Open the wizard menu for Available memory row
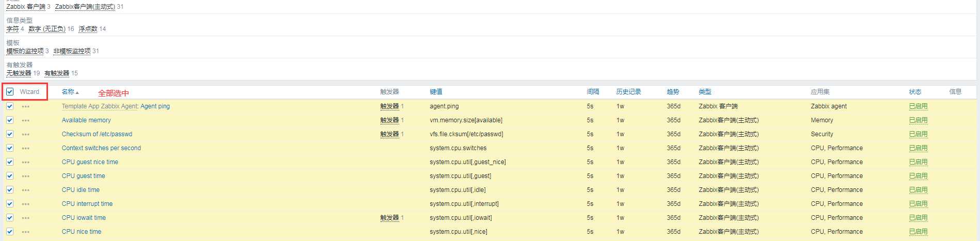This screenshot has width=980, height=241. tap(26, 120)
